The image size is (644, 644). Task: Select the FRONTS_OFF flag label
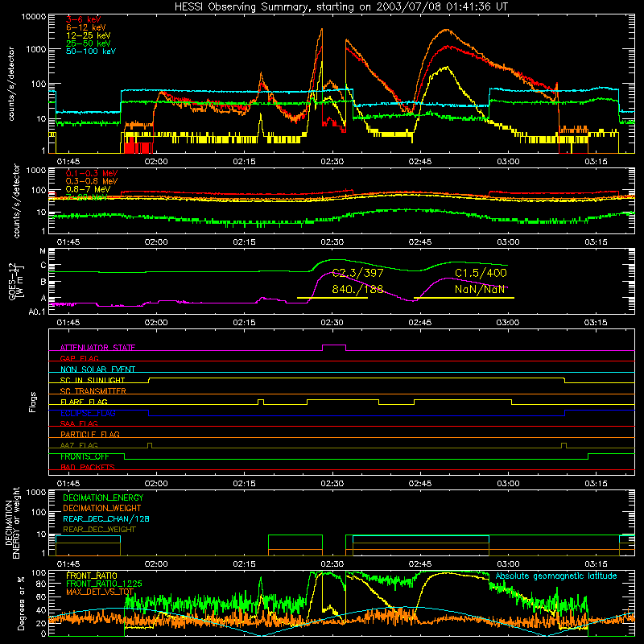[x=85, y=456]
